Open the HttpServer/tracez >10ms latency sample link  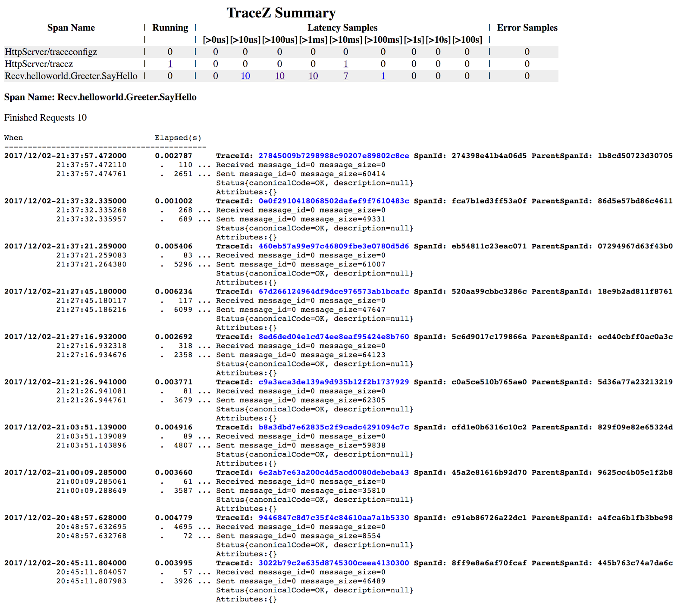345,64
